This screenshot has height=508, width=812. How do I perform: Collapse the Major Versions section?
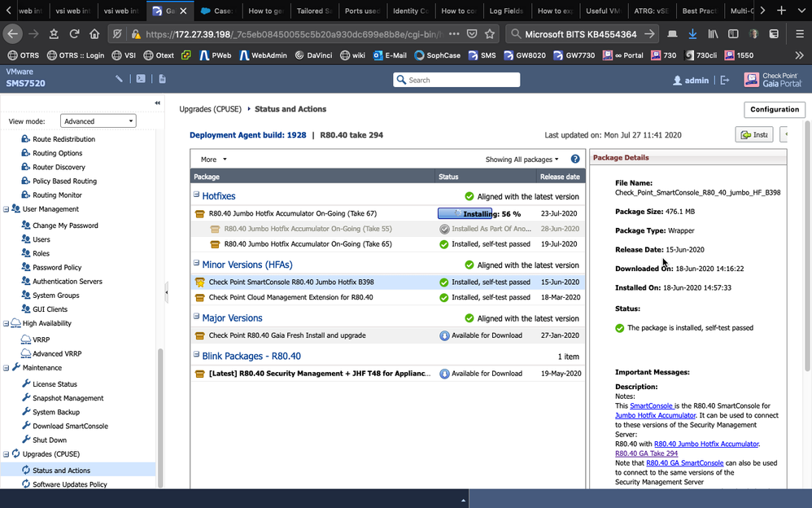196,316
